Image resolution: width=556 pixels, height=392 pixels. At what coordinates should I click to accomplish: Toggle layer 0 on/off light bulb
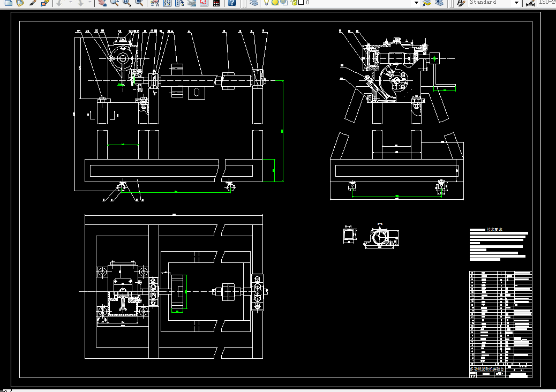(x=267, y=3)
